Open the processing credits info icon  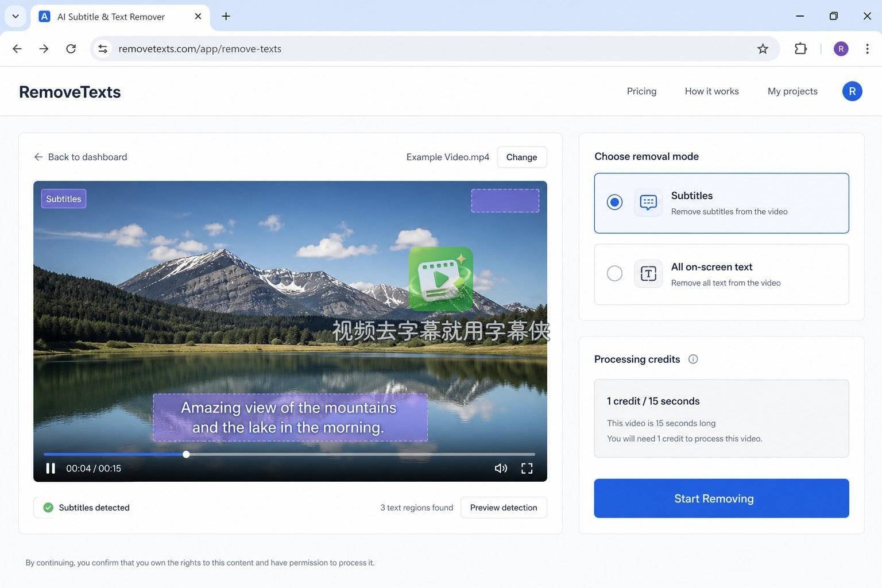click(693, 359)
